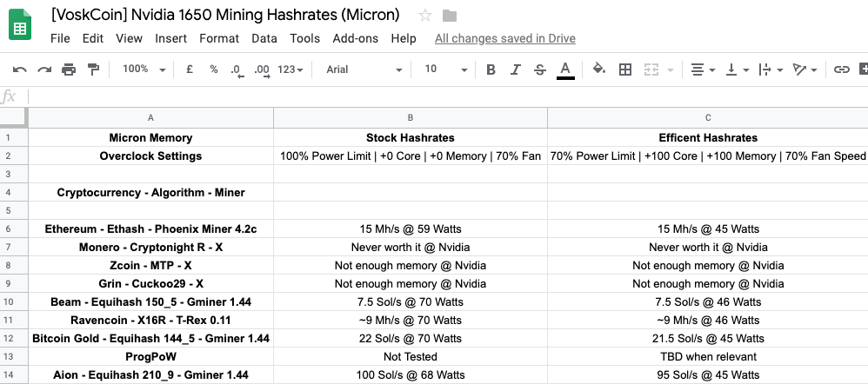868x384 pixels.
Task: Open the File menu
Action: point(60,39)
